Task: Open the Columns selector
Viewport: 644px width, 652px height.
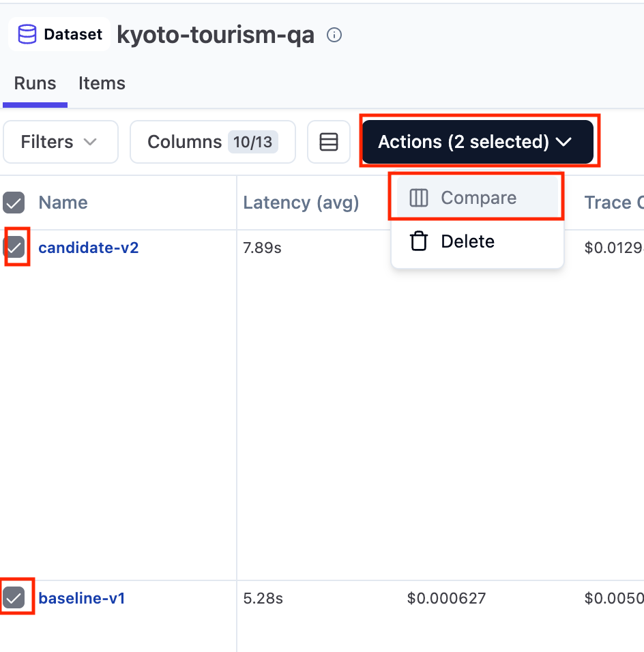Action: [x=212, y=142]
